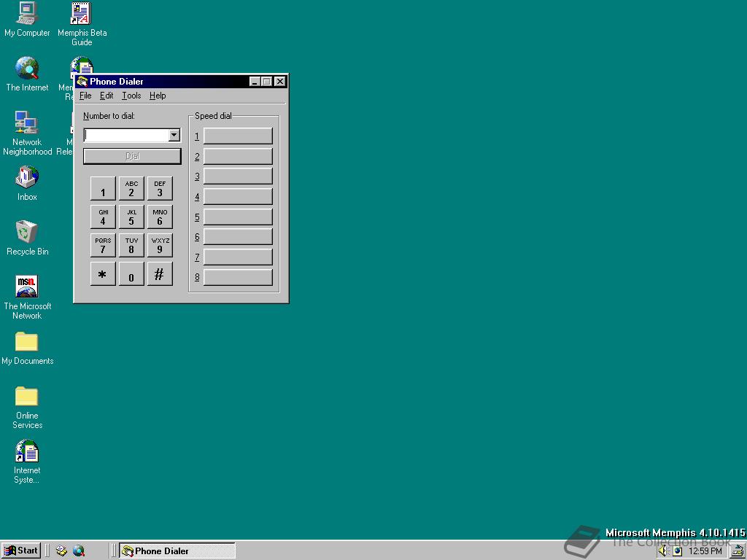Click into the Number to dial field

(x=126, y=135)
